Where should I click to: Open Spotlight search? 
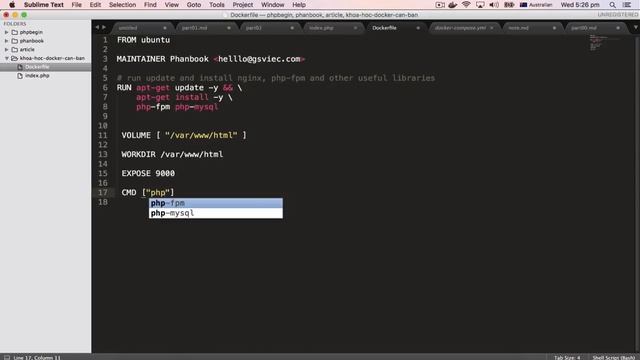(x=612, y=5)
